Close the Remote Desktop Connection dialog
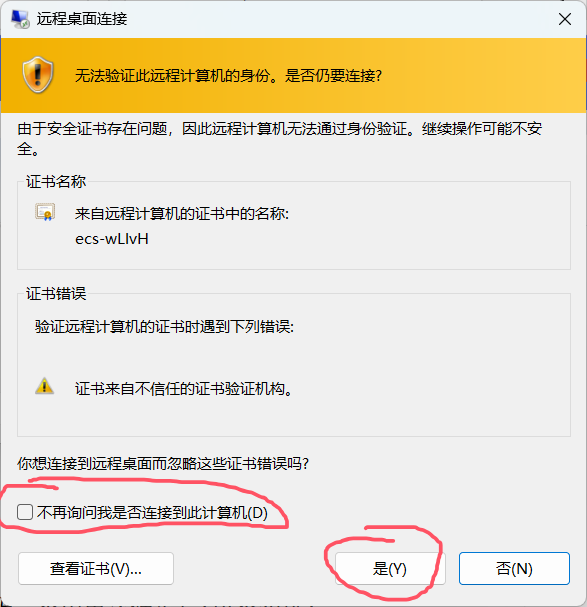The image size is (587, 607). pos(565,19)
